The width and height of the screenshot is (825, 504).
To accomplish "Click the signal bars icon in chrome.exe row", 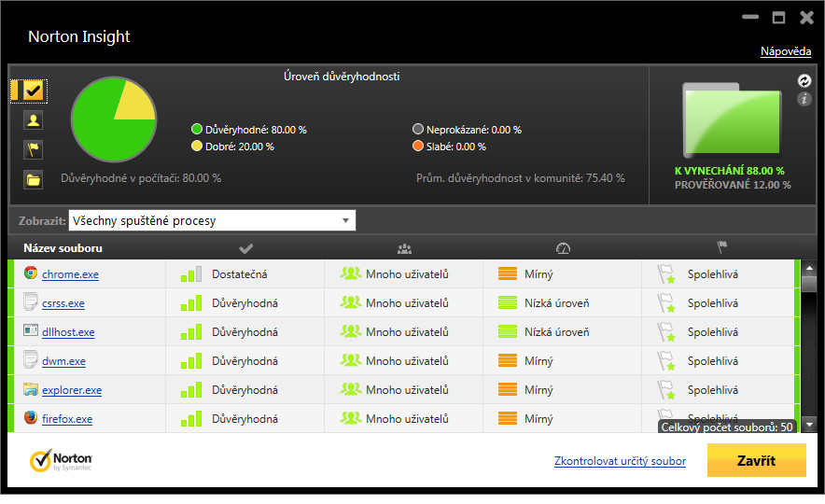I will click(191, 274).
